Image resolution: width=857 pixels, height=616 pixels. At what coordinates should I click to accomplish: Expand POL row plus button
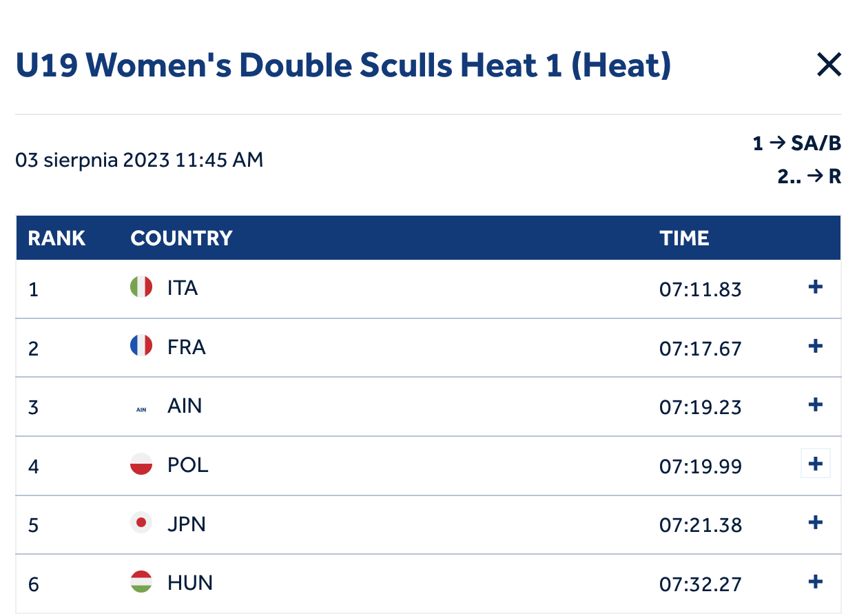pyautogui.click(x=816, y=464)
